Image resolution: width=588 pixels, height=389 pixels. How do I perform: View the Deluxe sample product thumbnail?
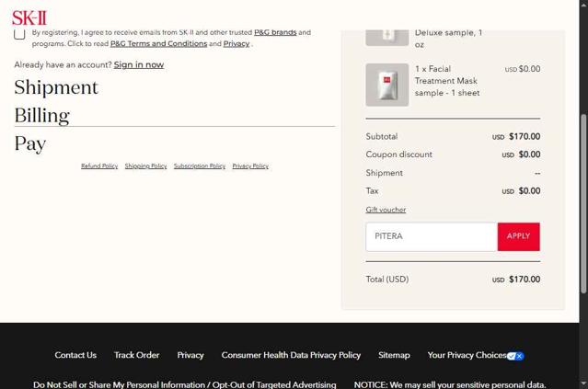tap(387, 38)
